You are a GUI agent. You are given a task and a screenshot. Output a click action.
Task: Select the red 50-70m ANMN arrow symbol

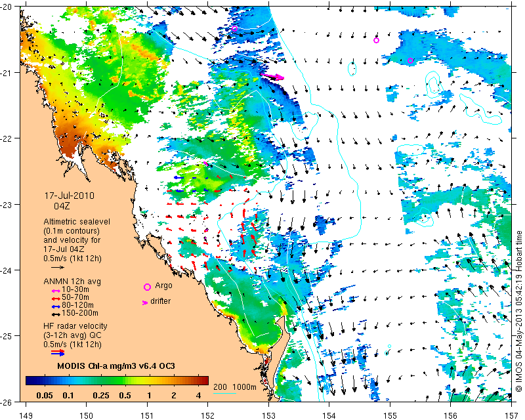pyautogui.click(x=56, y=298)
